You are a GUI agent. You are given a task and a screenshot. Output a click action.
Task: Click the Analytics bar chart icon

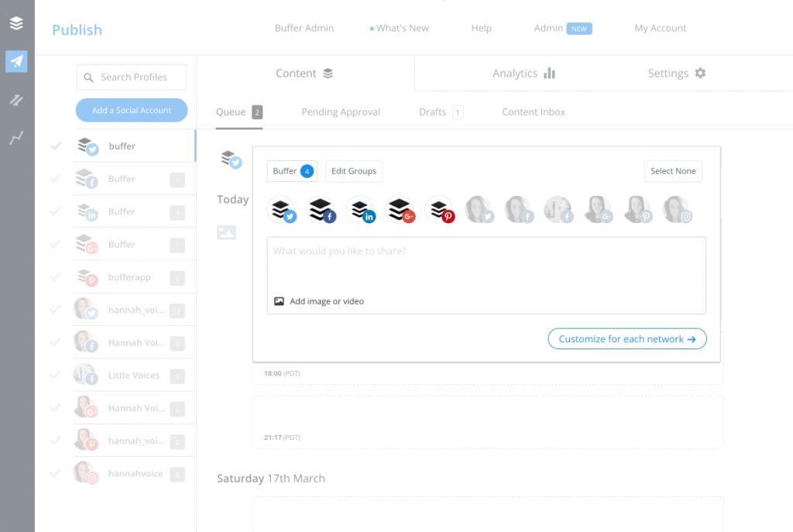(x=549, y=74)
